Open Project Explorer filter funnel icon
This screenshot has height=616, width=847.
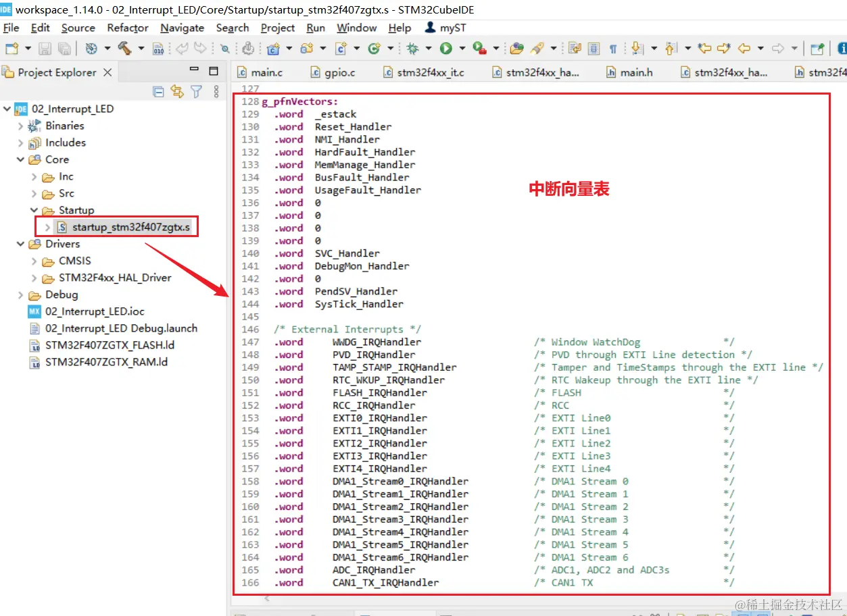197,91
